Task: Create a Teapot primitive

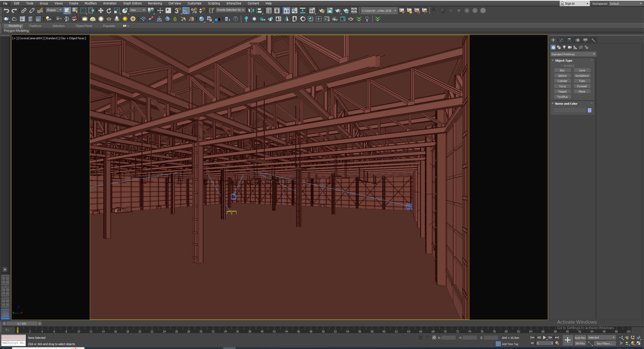Action: click(x=562, y=92)
